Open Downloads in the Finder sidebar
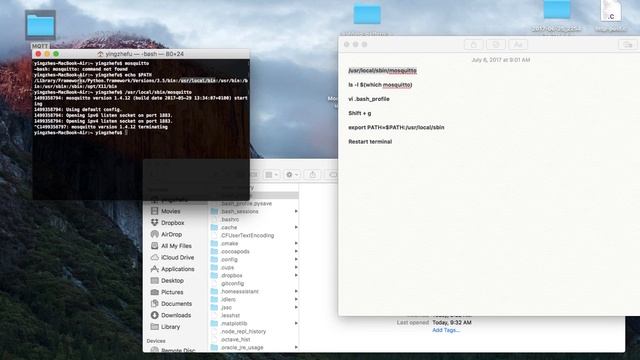 176,315
